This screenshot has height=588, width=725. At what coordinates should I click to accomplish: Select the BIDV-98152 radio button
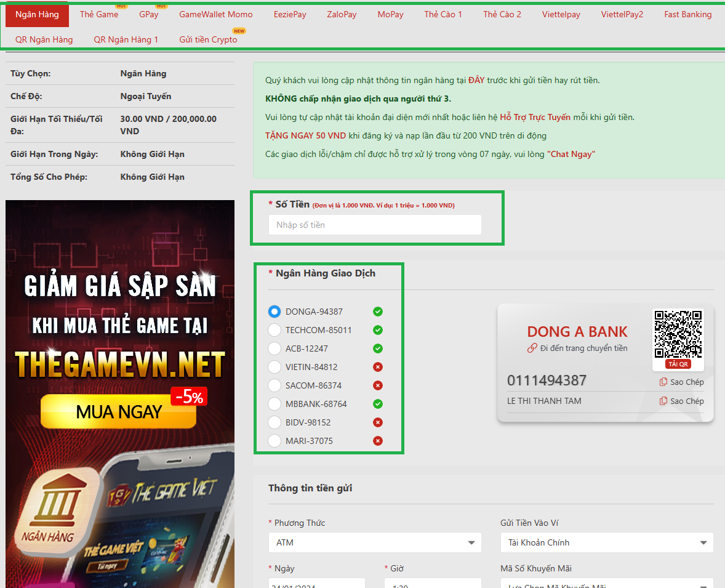tap(274, 422)
